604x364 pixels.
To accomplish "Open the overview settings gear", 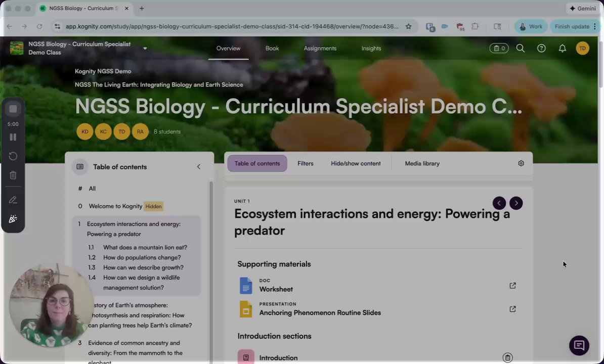I will tap(521, 163).
